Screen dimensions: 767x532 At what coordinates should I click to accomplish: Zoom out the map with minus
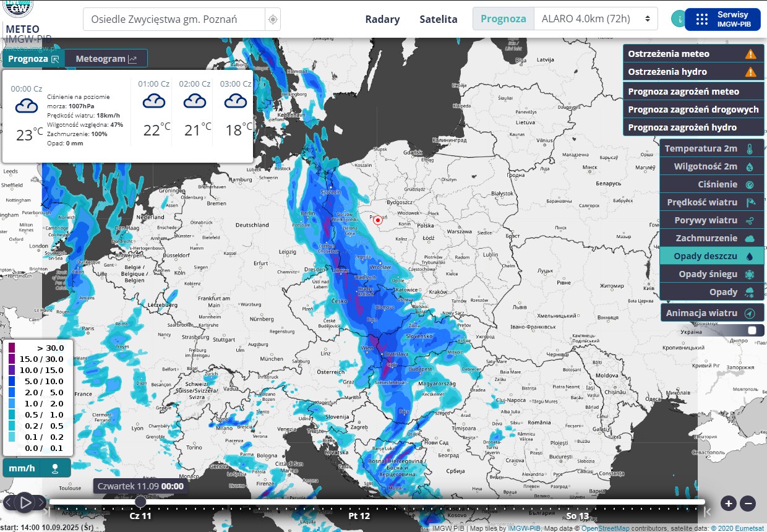748,503
